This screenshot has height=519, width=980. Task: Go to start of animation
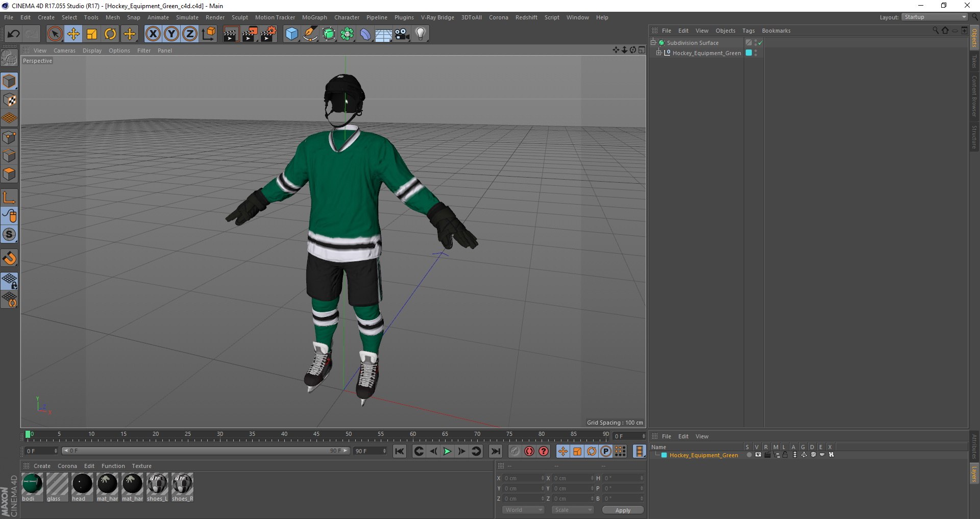tap(400, 451)
